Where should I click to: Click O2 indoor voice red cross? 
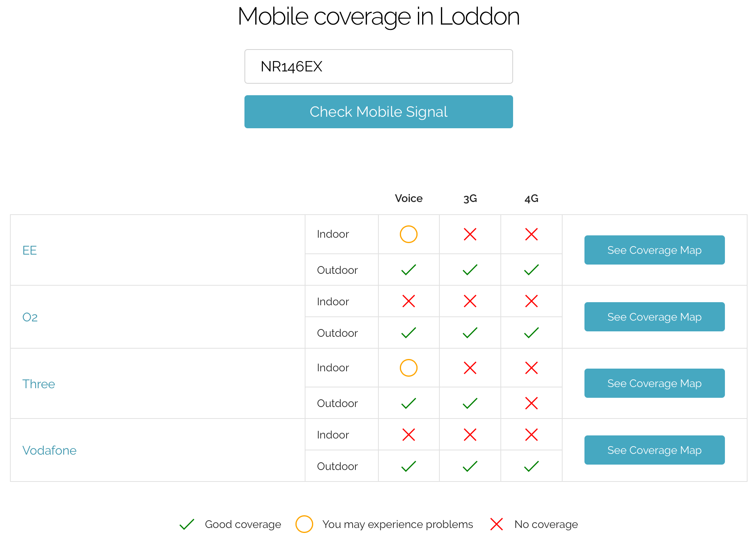click(409, 301)
